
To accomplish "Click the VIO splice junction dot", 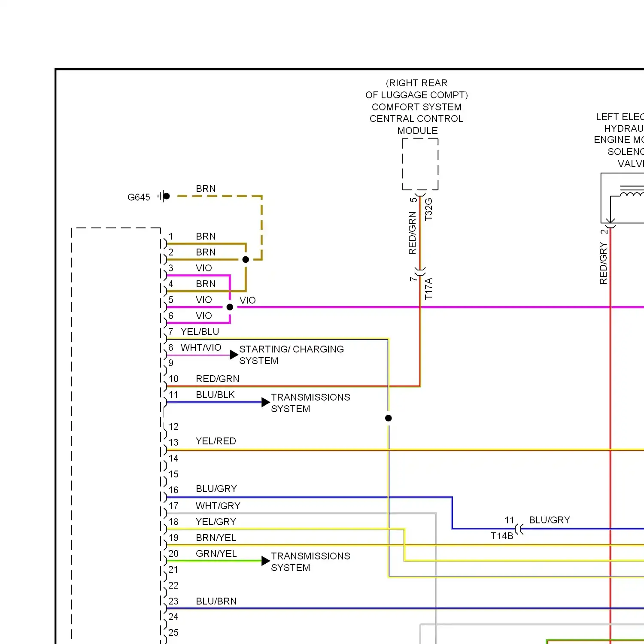I will (230, 307).
